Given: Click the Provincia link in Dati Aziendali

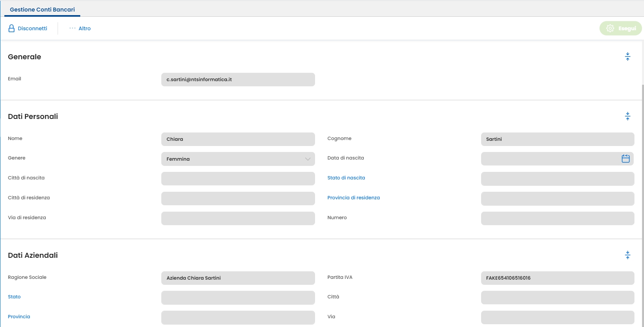Looking at the screenshot, I should (19, 317).
